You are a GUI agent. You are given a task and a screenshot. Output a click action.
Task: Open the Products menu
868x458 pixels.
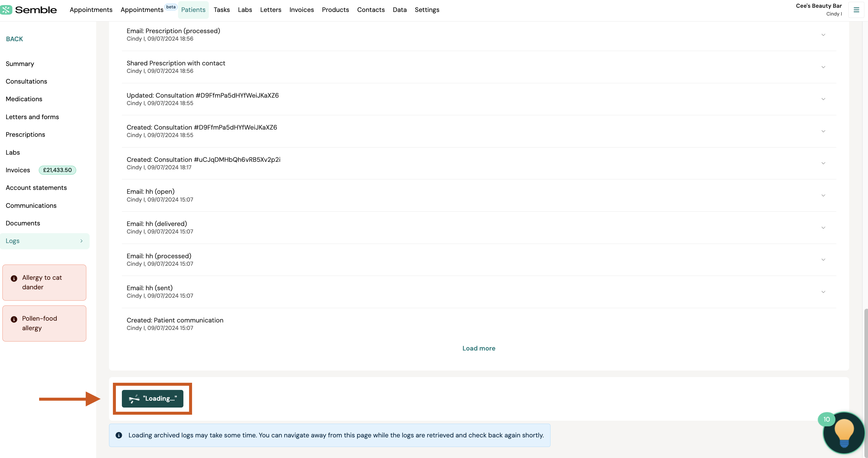point(335,10)
